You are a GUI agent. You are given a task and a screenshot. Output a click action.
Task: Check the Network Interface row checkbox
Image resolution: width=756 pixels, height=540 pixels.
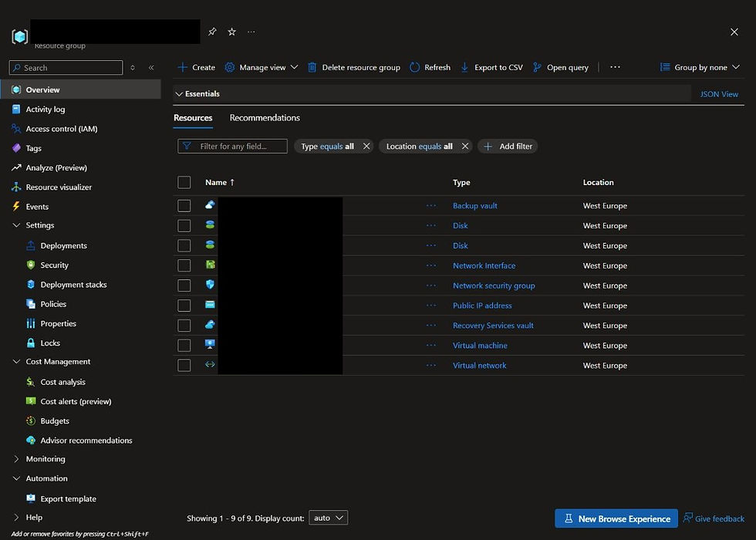(x=184, y=265)
